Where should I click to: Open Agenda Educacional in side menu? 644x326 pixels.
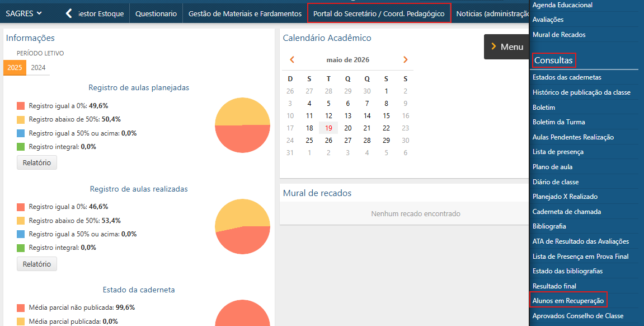point(562,5)
